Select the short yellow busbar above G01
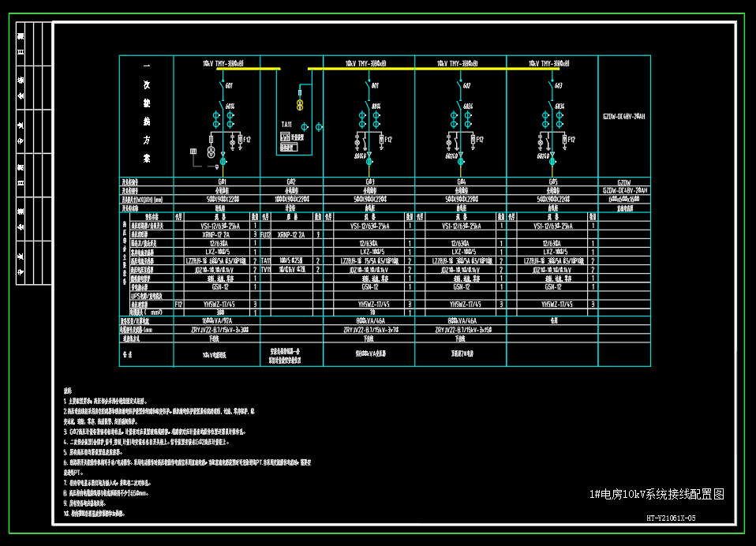This screenshot has height=546, width=756. pyautogui.click(x=249, y=69)
